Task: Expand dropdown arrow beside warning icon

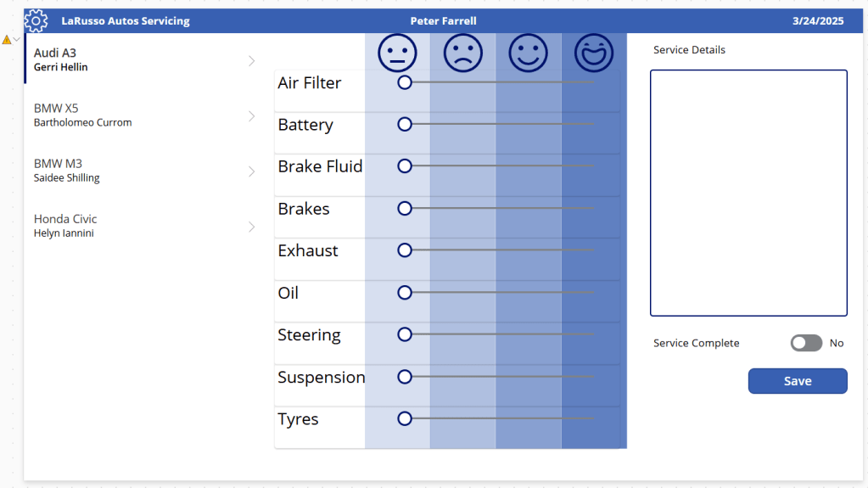Action: (17, 40)
